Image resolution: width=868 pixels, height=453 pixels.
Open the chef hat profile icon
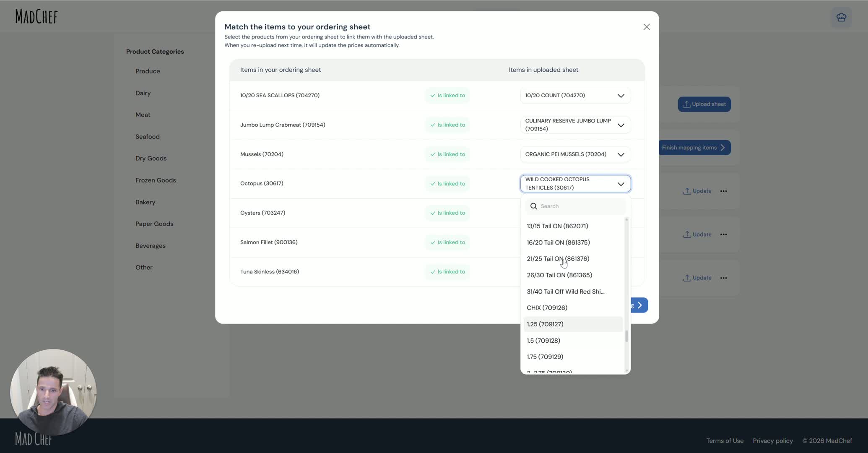tap(841, 17)
